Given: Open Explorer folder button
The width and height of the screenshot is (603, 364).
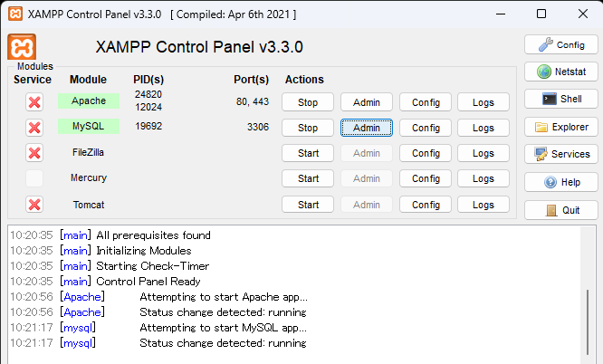Looking at the screenshot, I should point(560,127).
